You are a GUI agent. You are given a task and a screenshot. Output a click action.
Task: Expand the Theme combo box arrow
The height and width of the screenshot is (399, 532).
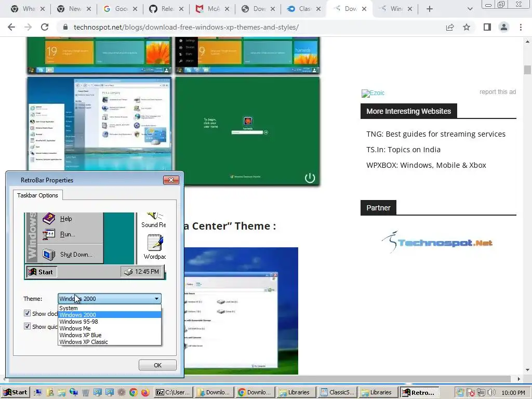pyautogui.click(x=156, y=299)
